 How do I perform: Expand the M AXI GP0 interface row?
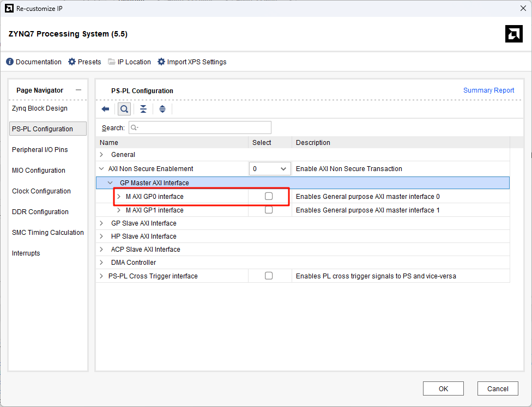click(119, 196)
